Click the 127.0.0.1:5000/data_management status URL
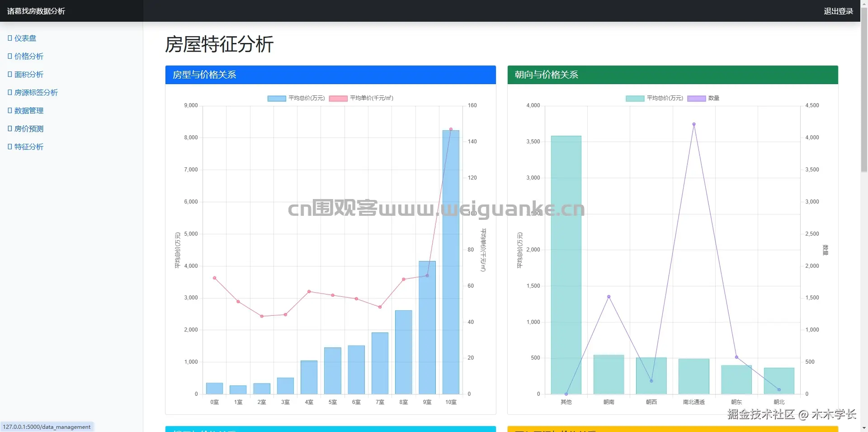The image size is (868, 432). coord(47,427)
